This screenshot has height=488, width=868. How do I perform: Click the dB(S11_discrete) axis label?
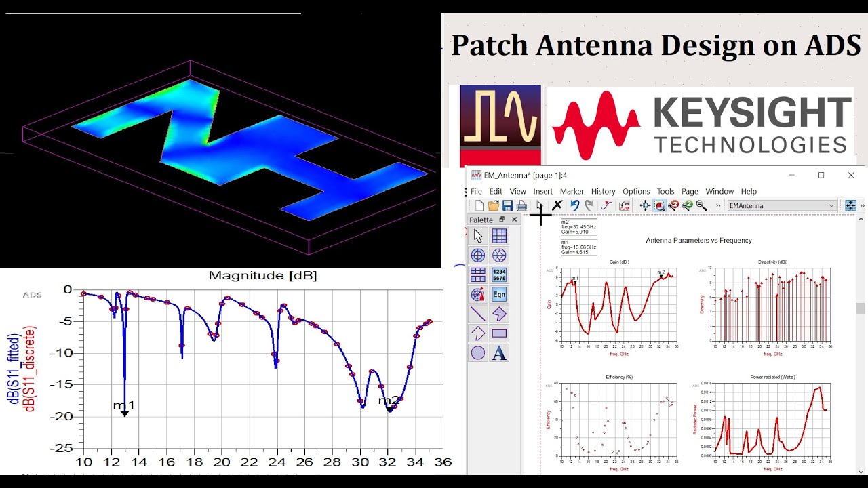coord(29,368)
